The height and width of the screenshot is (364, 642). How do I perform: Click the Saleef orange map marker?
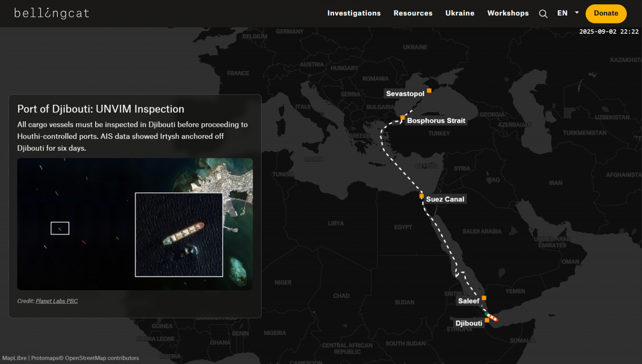click(484, 298)
